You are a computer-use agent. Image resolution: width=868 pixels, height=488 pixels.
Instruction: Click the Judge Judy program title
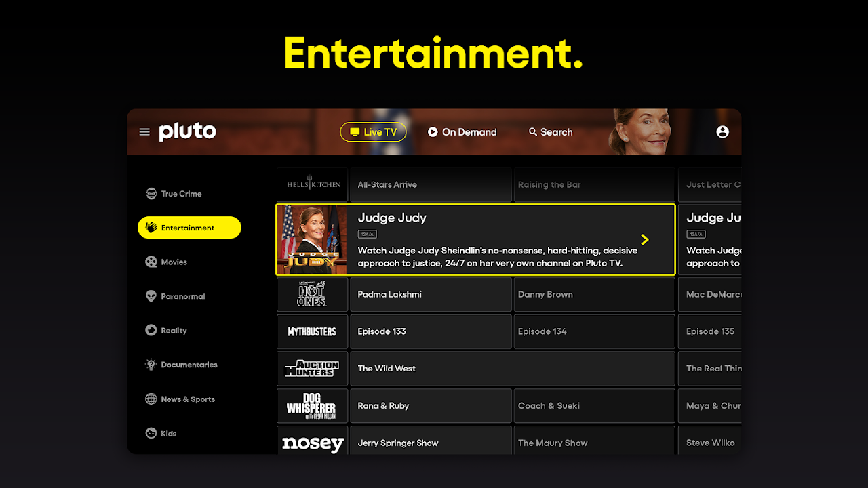[x=392, y=218]
